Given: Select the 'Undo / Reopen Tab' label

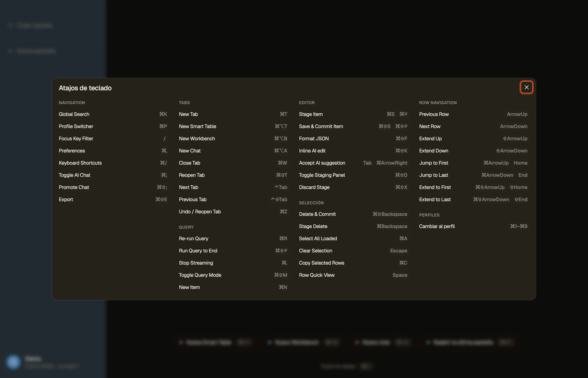Looking at the screenshot, I should coord(199,212).
